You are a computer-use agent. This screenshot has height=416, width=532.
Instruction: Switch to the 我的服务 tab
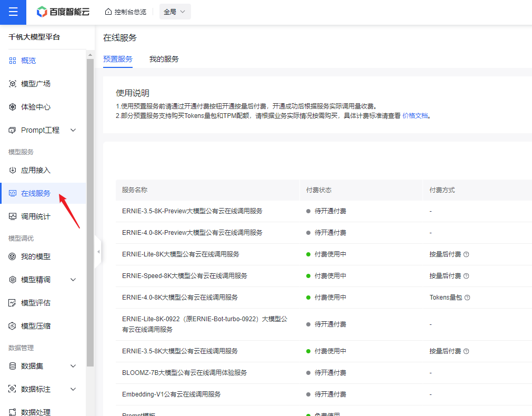pos(164,59)
